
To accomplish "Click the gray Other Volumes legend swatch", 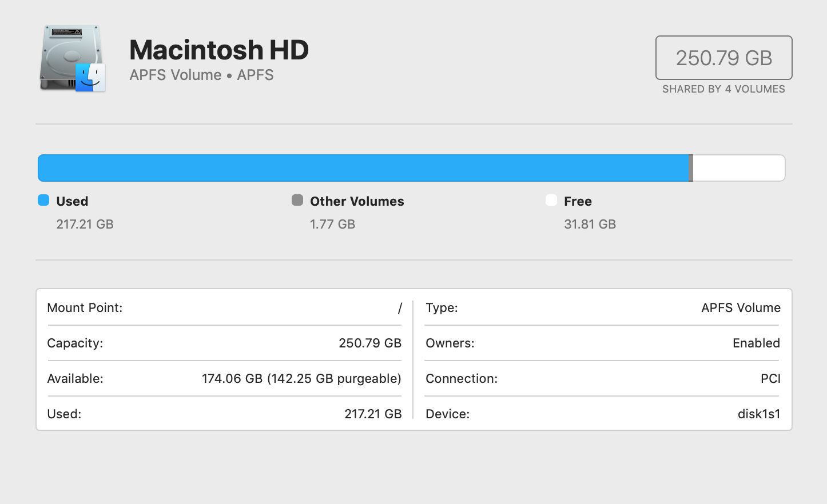I will pyautogui.click(x=297, y=200).
